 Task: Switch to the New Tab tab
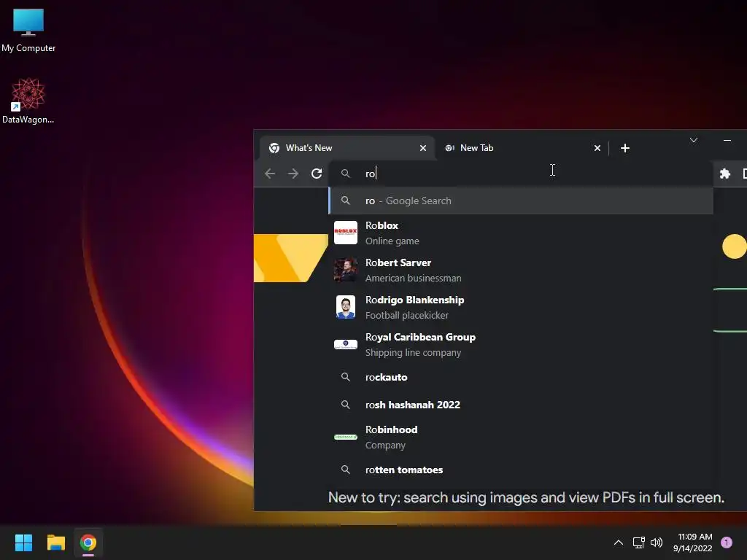tap(522, 148)
